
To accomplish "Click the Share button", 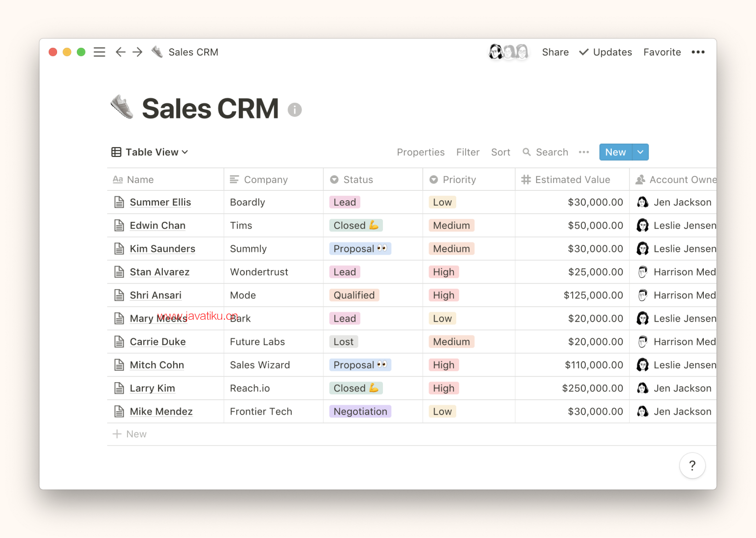I will (555, 52).
